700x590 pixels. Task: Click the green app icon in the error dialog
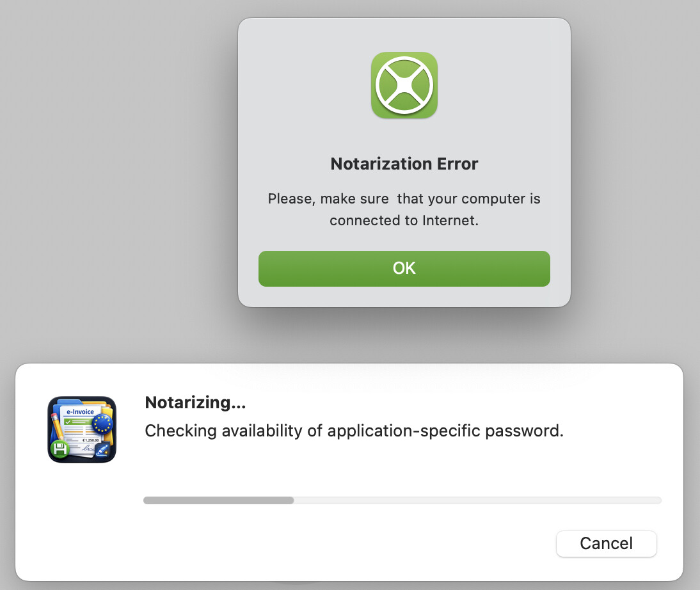(x=404, y=85)
